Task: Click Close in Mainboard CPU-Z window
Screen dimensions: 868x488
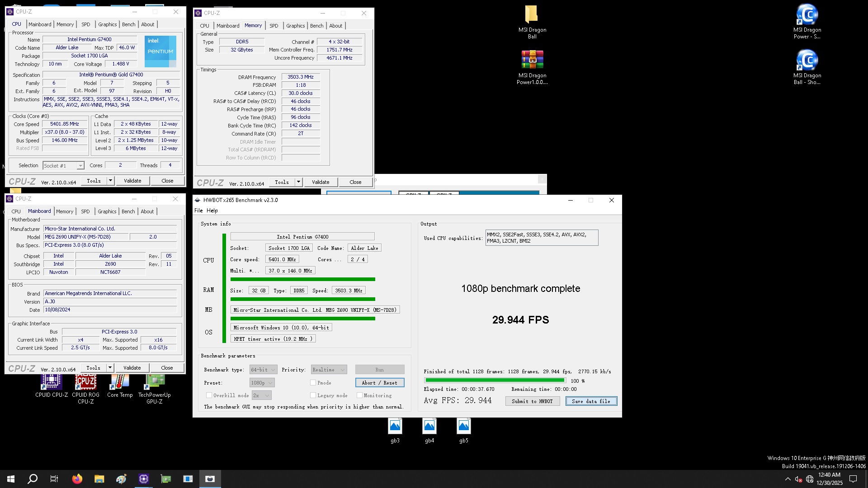Action: (167, 368)
